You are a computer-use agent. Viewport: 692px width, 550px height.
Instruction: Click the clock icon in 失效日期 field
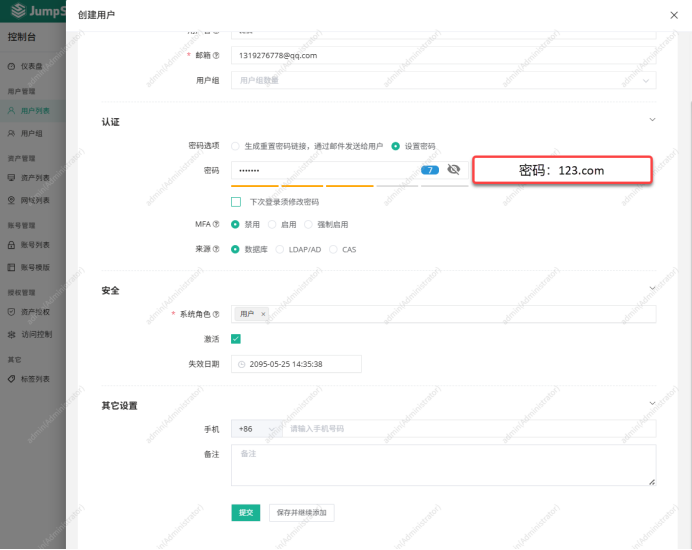coord(242,364)
